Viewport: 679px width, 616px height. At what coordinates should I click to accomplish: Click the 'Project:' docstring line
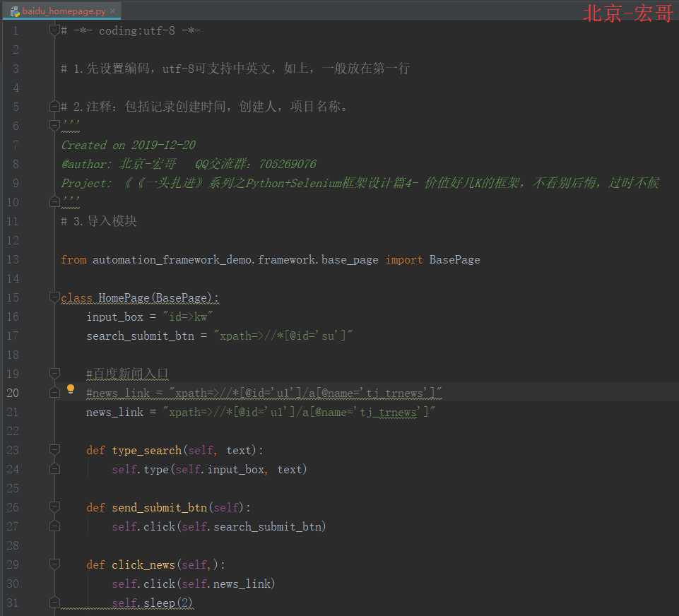coord(360,183)
